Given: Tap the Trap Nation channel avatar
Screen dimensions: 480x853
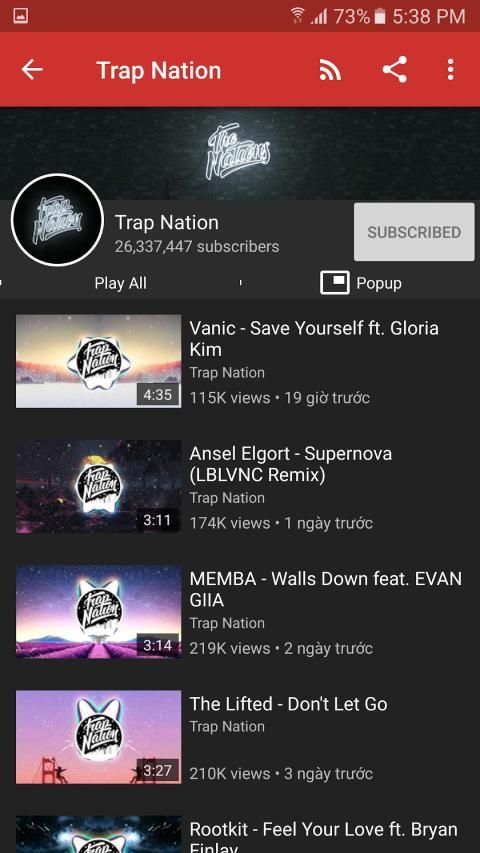Looking at the screenshot, I should [57, 220].
